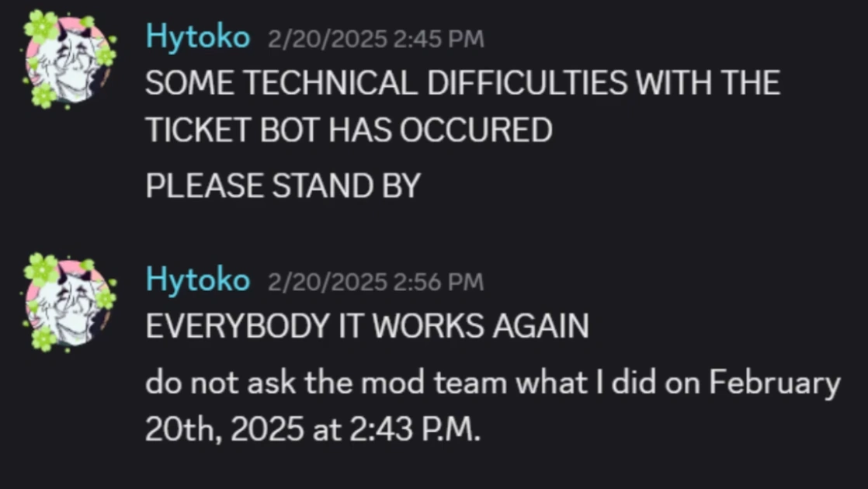Select the SOME TECHNICAL DIFFICULTIES message text
The image size is (868, 489).
[x=462, y=83]
